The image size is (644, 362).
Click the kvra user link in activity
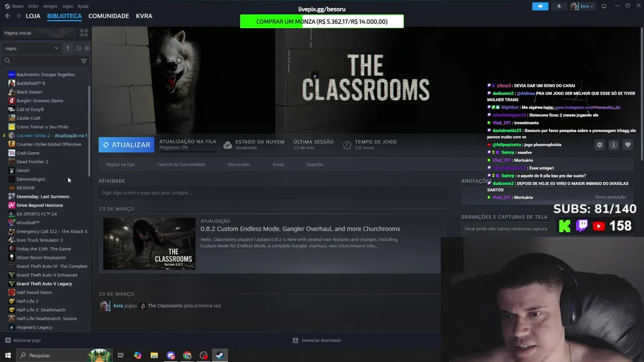click(x=118, y=306)
